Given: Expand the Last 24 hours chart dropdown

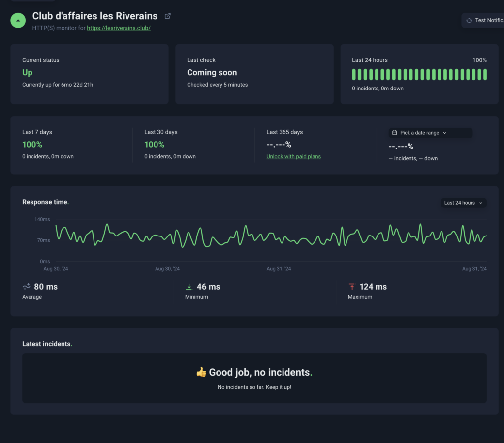Looking at the screenshot, I should [x=463, y=203].
